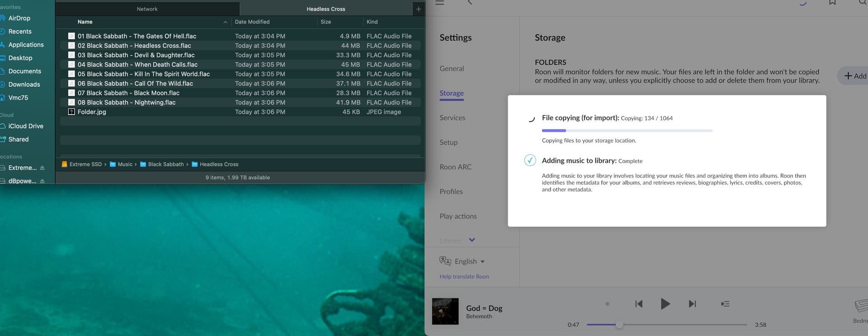Select Roon ARC in Settings
Screen dimensions: 868x336
455,167
